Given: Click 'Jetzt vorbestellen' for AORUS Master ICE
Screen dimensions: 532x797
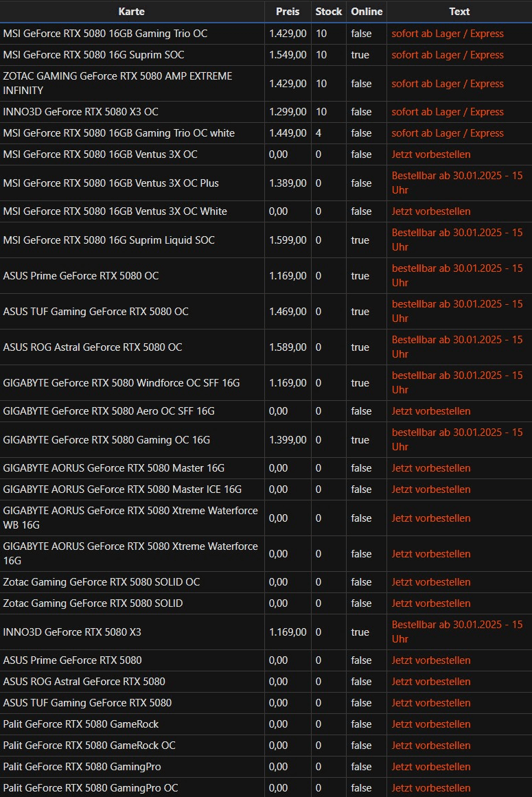Looking at the screenshot, I should click(x=431, y=489).
